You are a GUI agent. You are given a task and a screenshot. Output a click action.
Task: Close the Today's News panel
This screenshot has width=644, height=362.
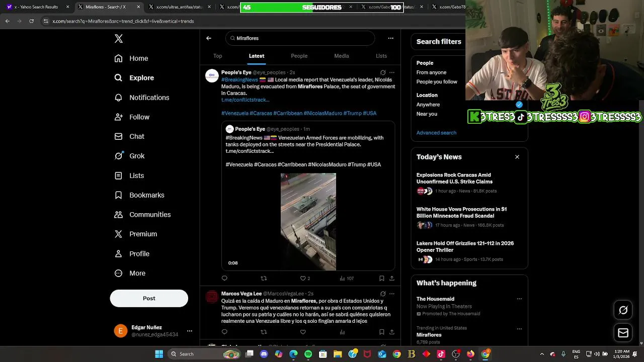517,157
